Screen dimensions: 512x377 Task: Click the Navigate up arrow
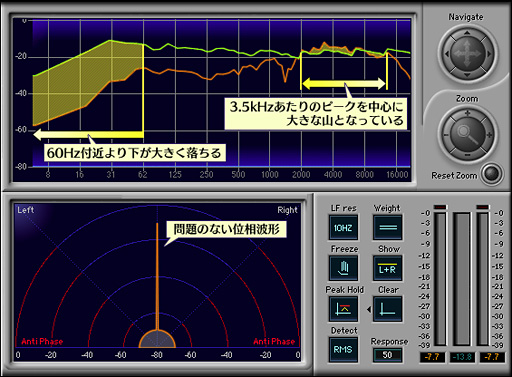467,33
